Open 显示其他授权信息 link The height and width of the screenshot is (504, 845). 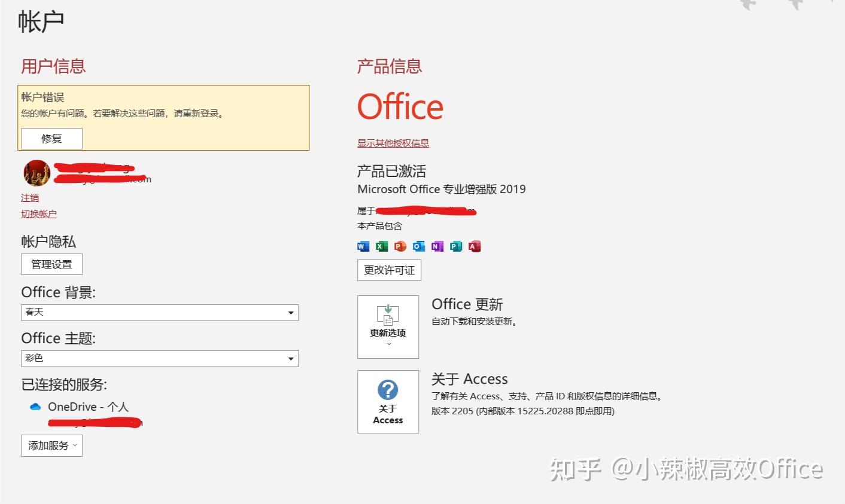pos(393,142)
